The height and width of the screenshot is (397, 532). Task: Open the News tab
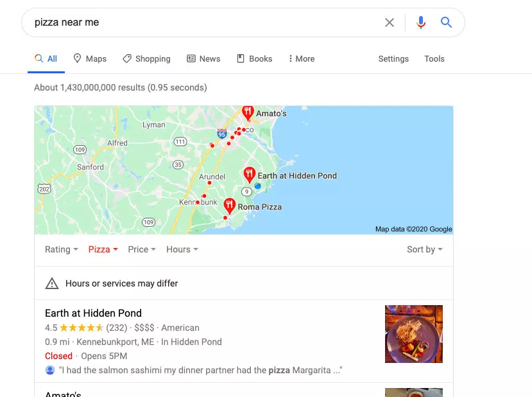click(203, 58)
